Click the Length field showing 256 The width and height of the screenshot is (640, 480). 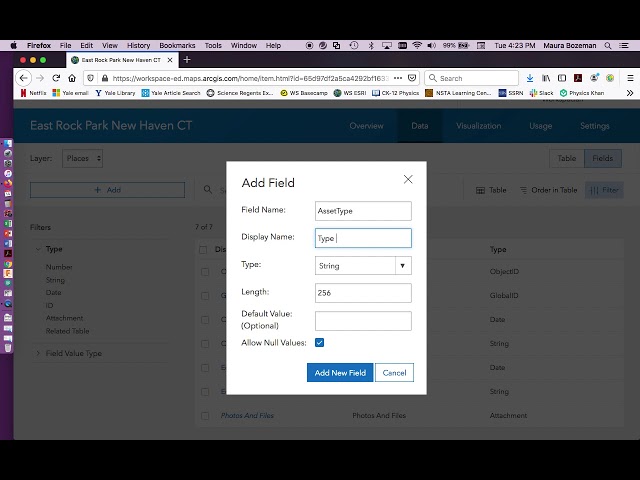click(363, 293)
